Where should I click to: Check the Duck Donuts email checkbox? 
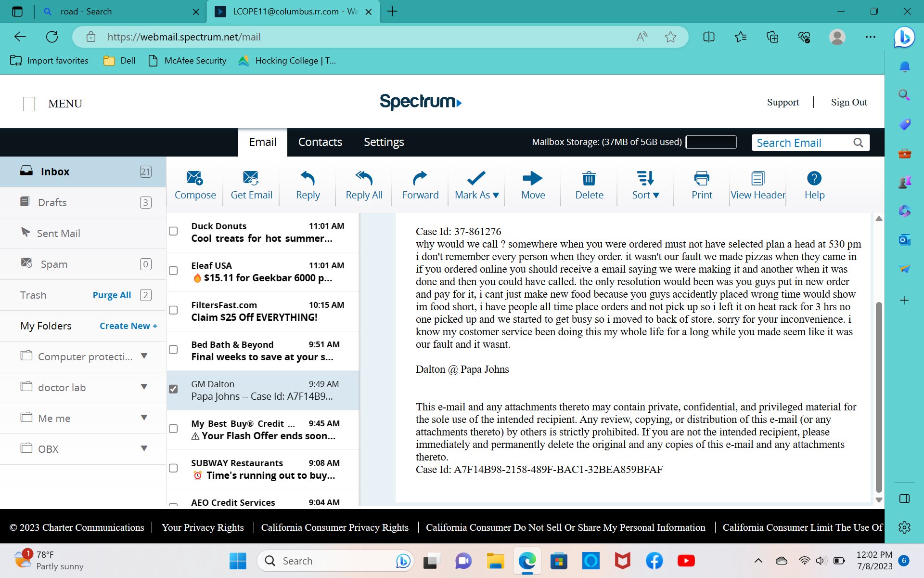coord(173,231)
